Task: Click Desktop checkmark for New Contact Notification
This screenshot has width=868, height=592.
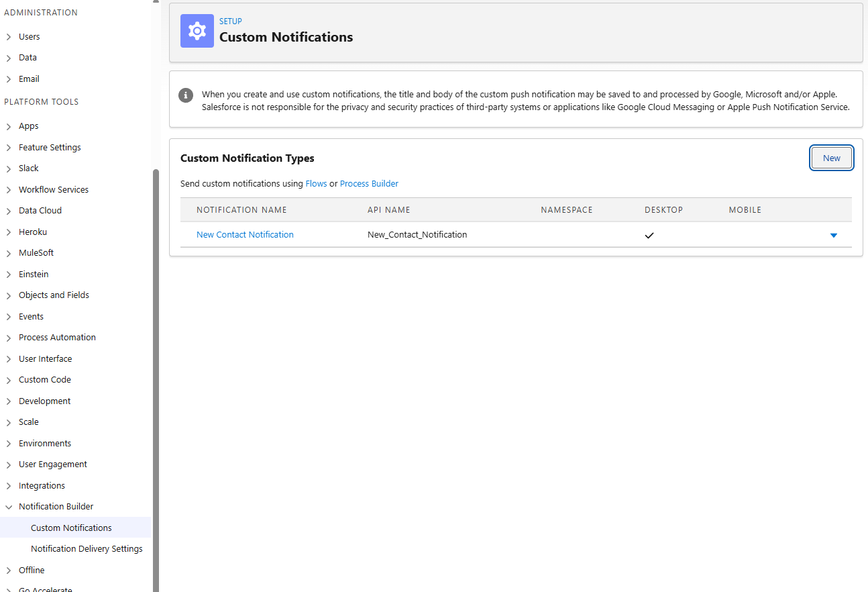Action: pyautogui.click(x=649, y=235)
